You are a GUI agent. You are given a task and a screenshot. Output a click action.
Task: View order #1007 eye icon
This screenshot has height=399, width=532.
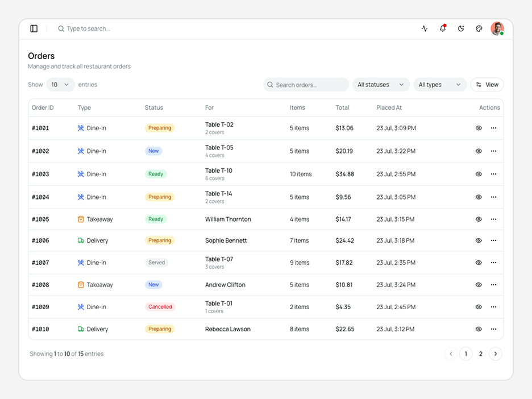479,263
